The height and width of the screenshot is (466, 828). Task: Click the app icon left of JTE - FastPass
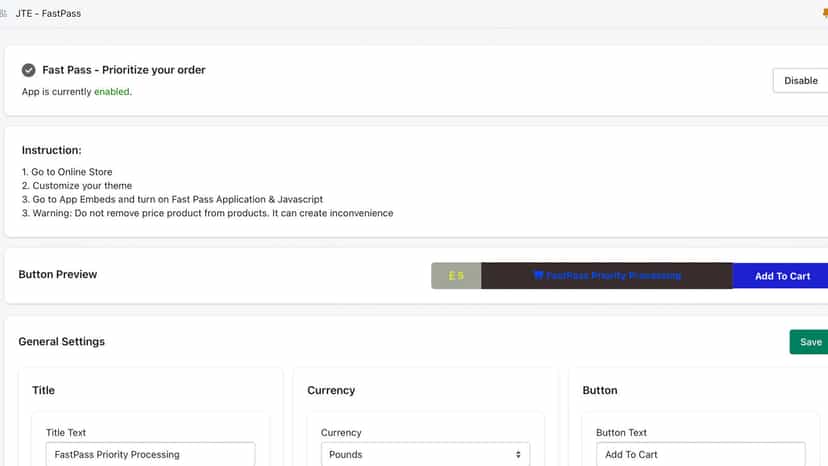point(3,13)
